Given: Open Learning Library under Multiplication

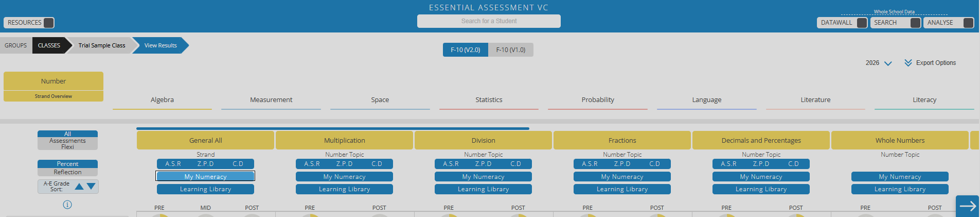Looking at the screenshot, I should (x=344, y=189).
